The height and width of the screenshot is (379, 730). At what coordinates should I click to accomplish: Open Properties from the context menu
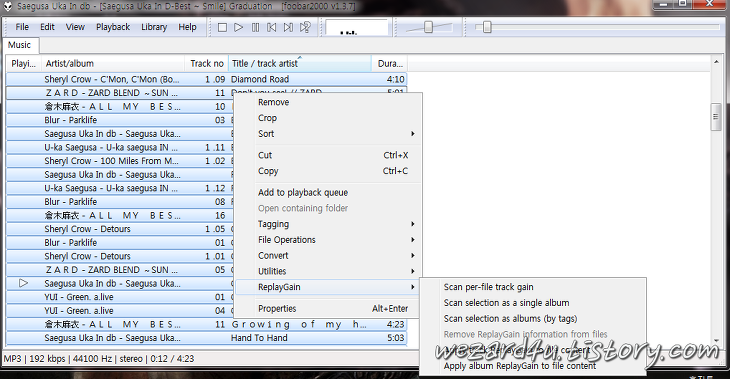pos(328,309)
